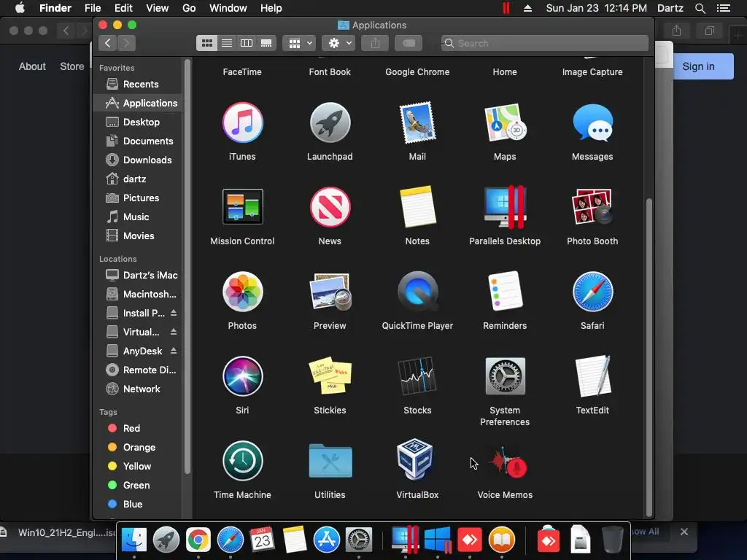Click the About link in background window
Image resolution: width=747 pixels, height=560 pixels.
tap(32, 66)
